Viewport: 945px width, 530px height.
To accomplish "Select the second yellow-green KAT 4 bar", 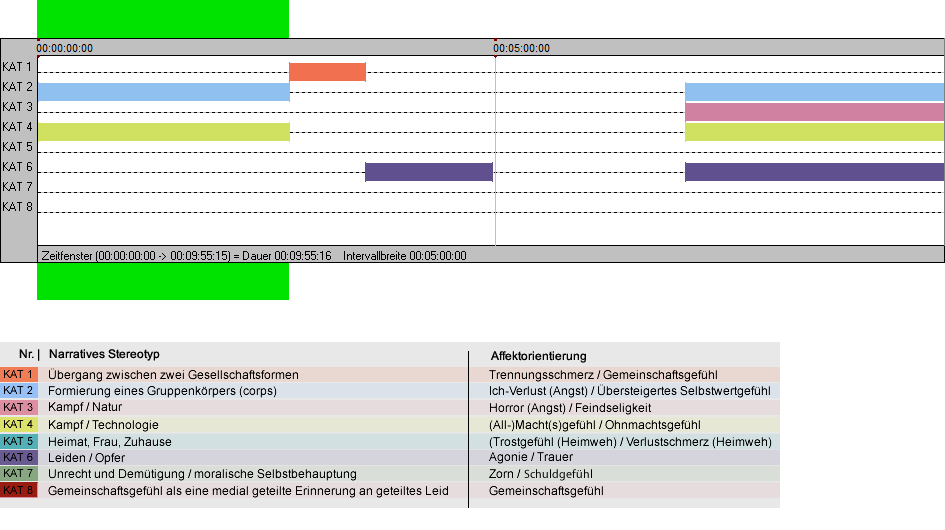I will click(814, 131).
